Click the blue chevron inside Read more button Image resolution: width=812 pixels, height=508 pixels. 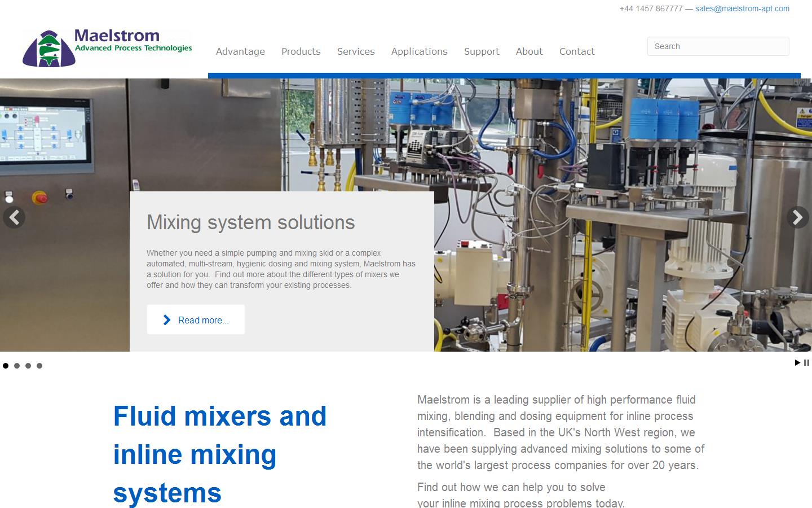166,319
